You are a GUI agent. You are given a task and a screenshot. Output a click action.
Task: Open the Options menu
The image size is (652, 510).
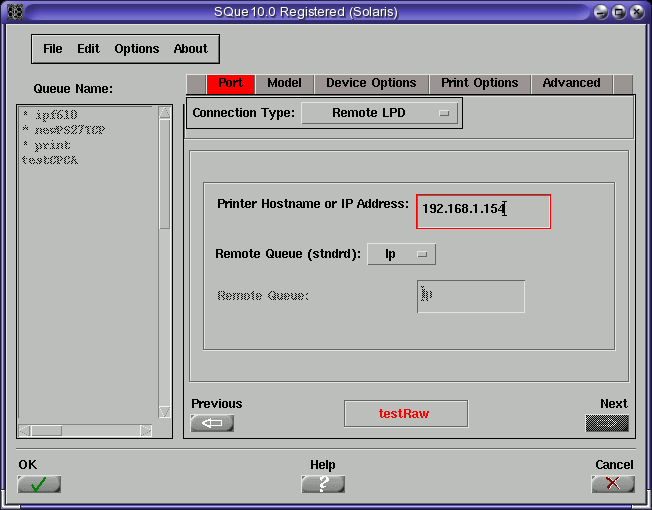tap(136, 48)
